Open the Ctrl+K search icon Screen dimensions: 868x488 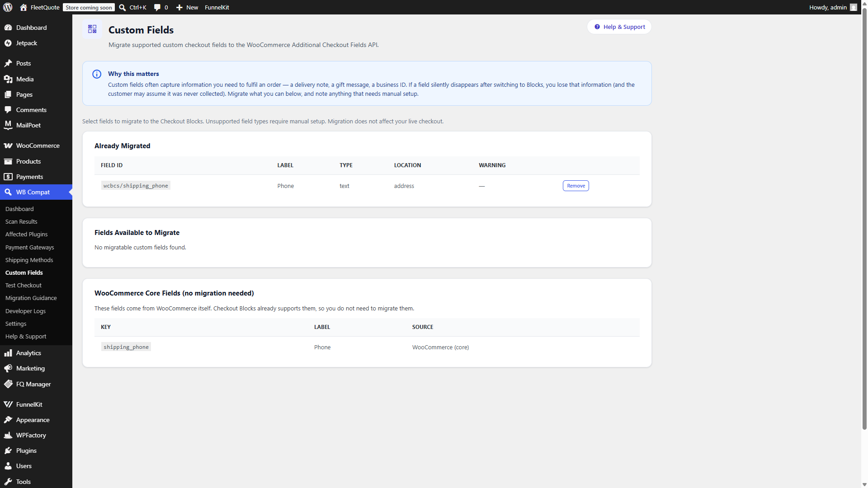click(x=123, y=7)
